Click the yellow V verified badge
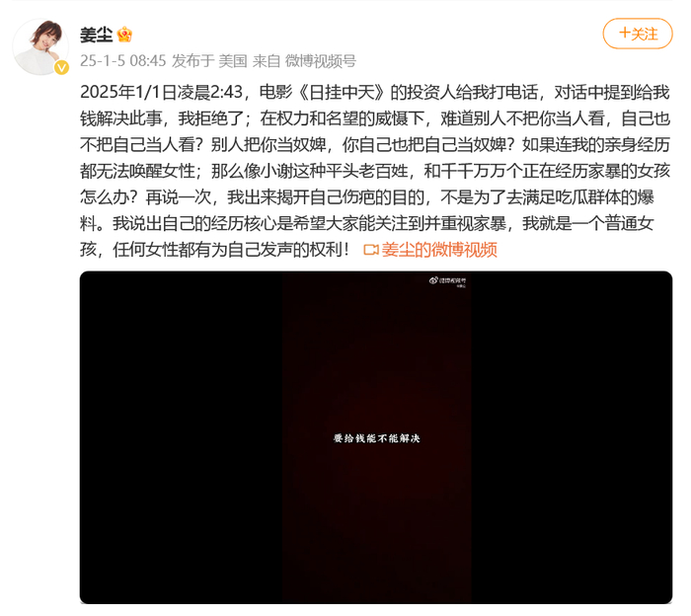 (x=61, y=67)
